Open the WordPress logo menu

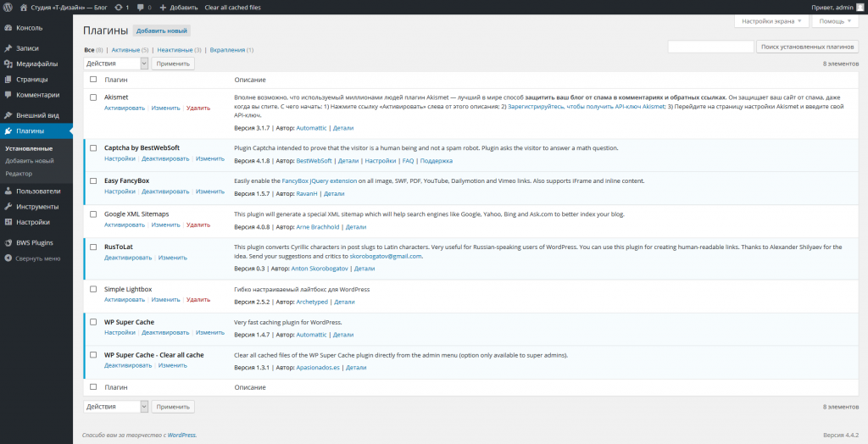7,7
